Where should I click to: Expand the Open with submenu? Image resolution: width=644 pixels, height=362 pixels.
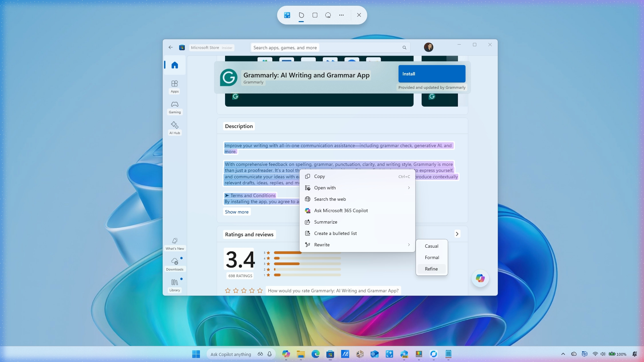point(357,188)
